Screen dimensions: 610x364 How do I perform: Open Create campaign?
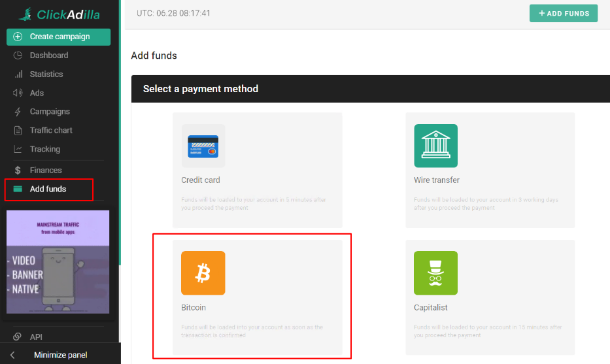click(x=58, y=37)
